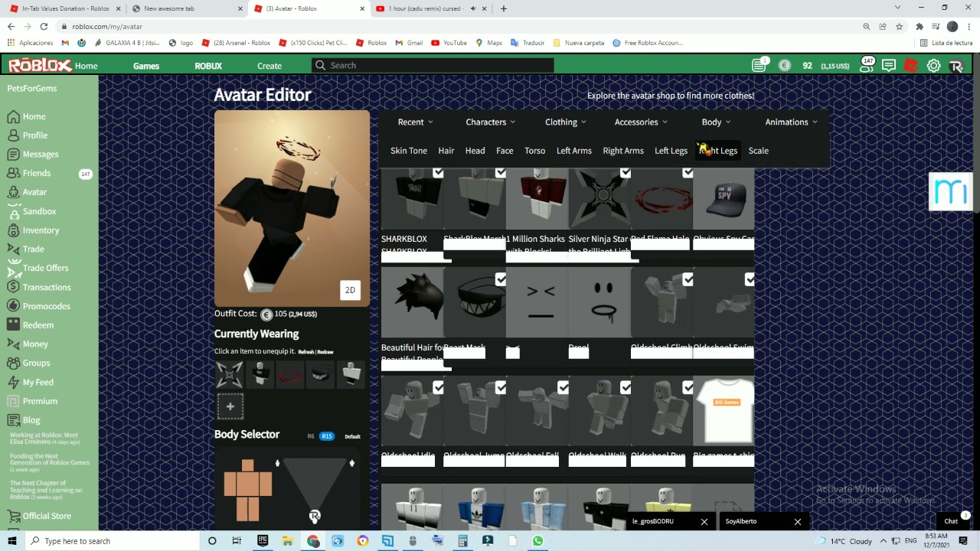Toggle the Oldschool Idle animation checkbox

pos(438,389)
